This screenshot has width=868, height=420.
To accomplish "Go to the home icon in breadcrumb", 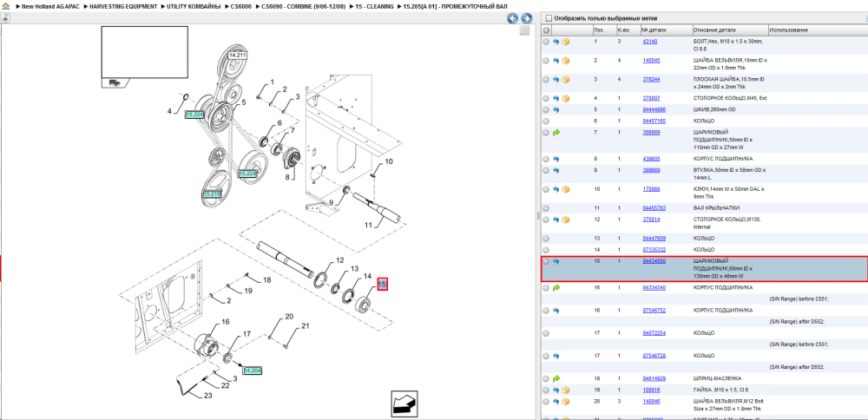I will pos(6,5).
